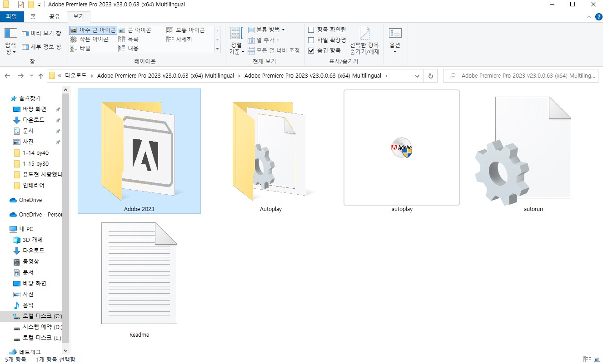Open 동영상 under 내 PC
Viewport: 603px width, 364px height.
31,261
